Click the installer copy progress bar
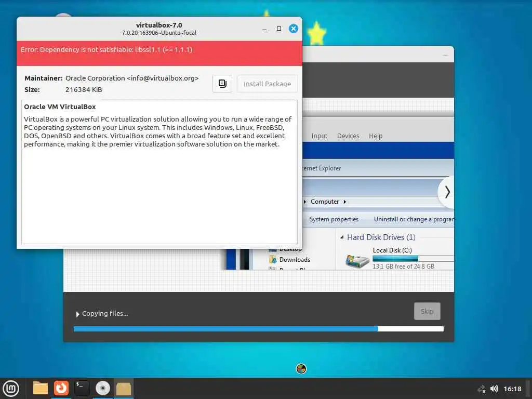The image size is (532, 399). 259,329
